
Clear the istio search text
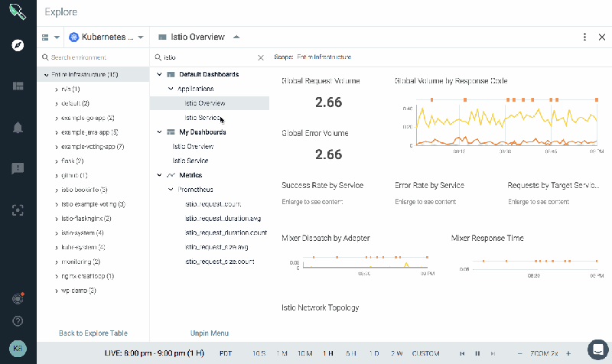(x=261, y=58)
